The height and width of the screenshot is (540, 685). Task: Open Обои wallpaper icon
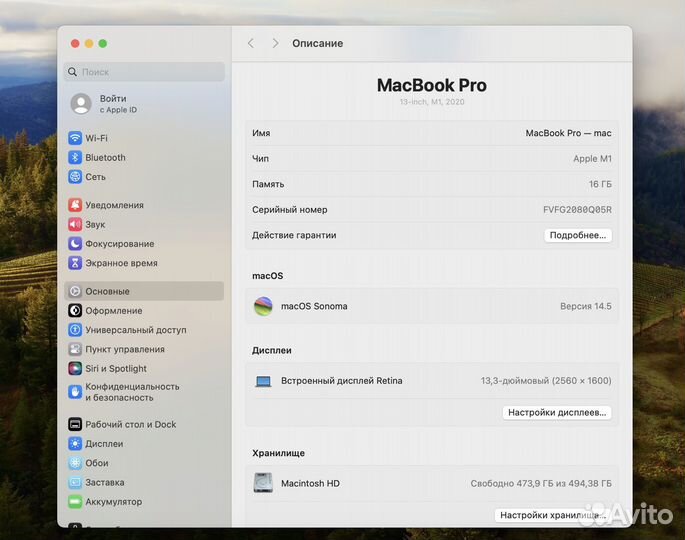tap(75, 463)
